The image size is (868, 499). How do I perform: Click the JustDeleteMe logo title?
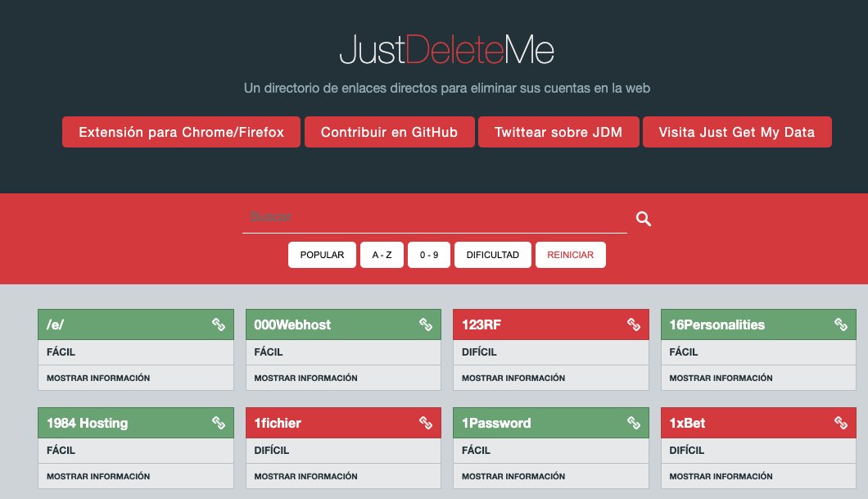tap(447, 49)
